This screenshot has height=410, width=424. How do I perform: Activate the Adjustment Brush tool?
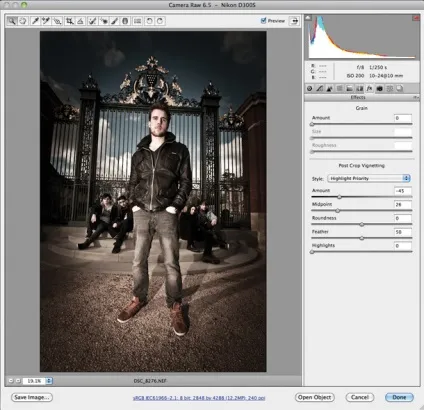click(114, 21)
